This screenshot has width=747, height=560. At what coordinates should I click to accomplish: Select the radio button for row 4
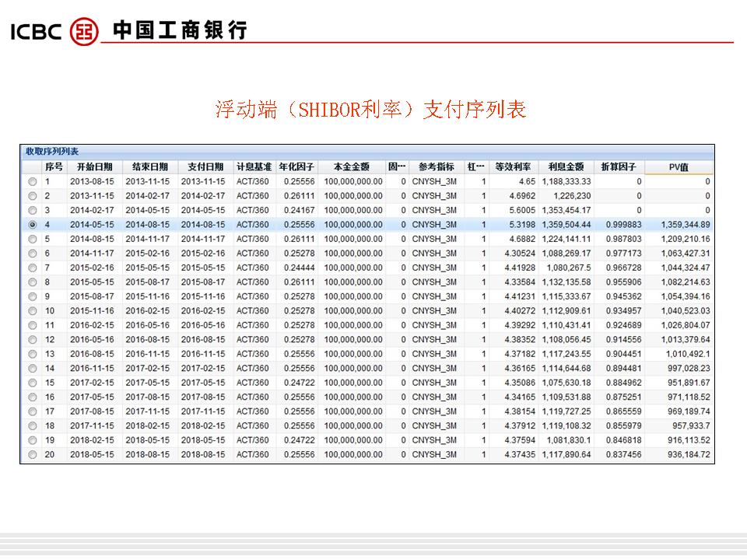(32, 225)
